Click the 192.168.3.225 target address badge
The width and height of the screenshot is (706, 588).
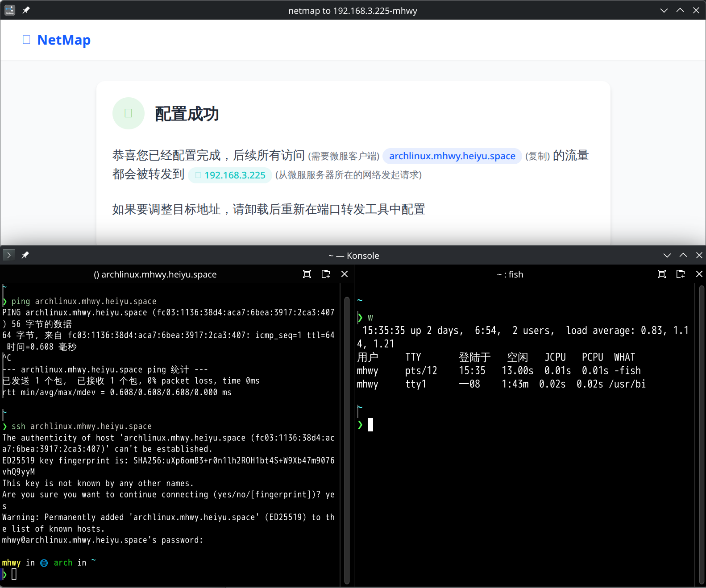tap(230, 175)
